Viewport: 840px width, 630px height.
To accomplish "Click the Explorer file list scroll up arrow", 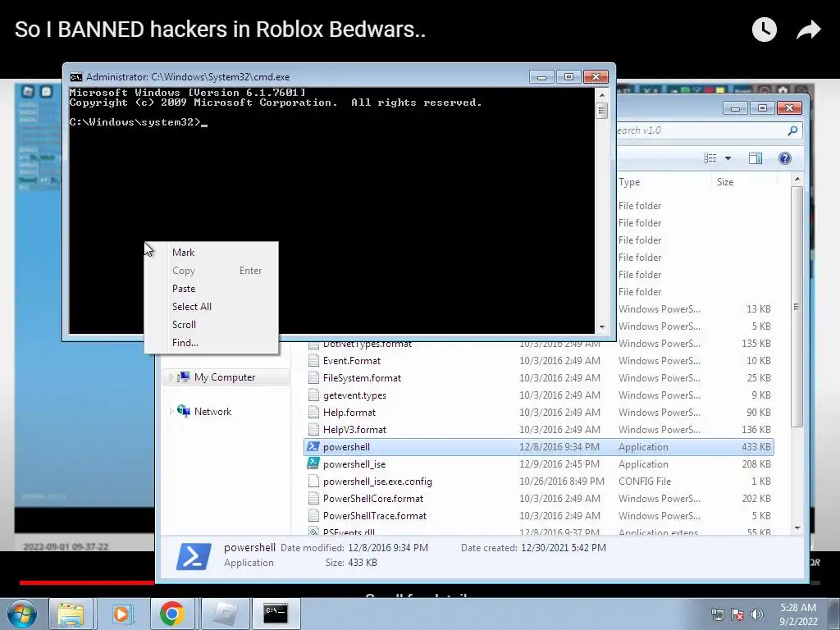I will [797, 179].
